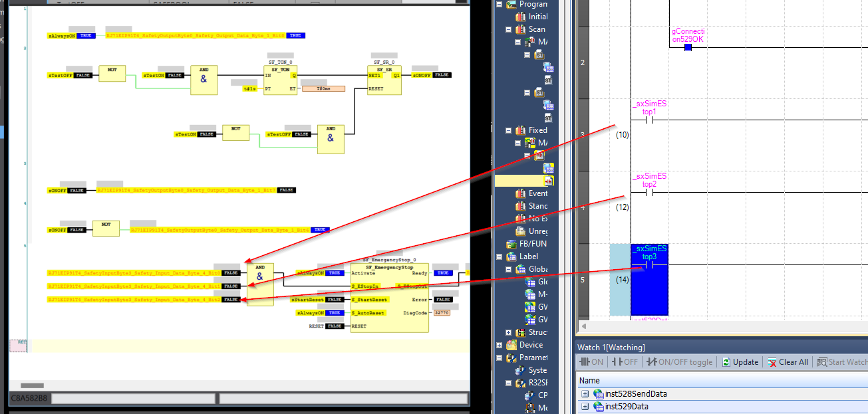Click the R32SF CPU folder icon
The width and height of the screenshot is (868, 414).
pyautogui.click(x=522, y=383)
